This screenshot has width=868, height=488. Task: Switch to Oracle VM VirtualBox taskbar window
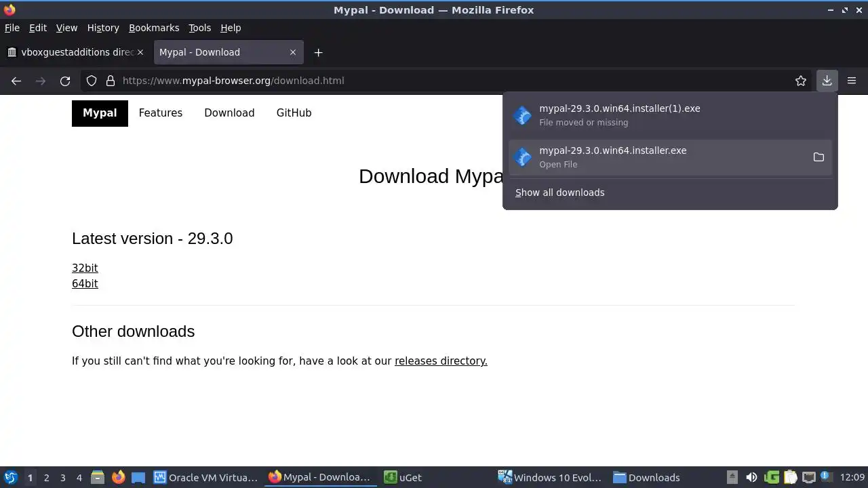click(206, 477)
